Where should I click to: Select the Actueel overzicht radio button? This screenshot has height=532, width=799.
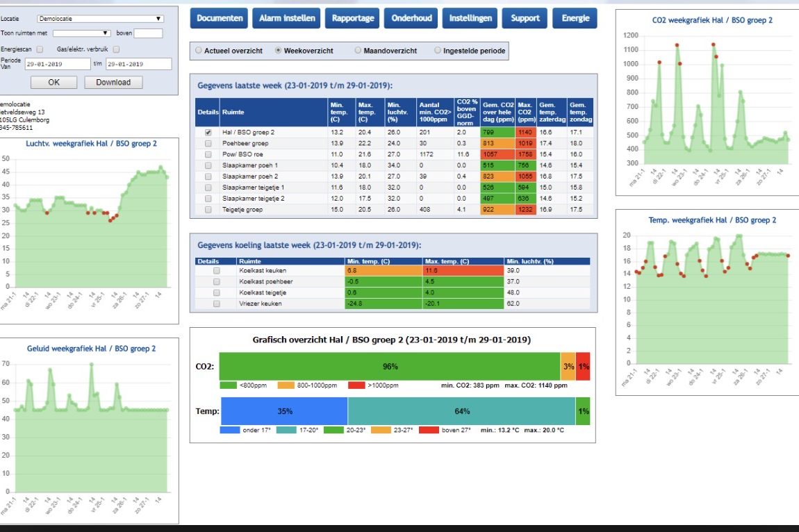pyautogui.click(x=199, y=51)
